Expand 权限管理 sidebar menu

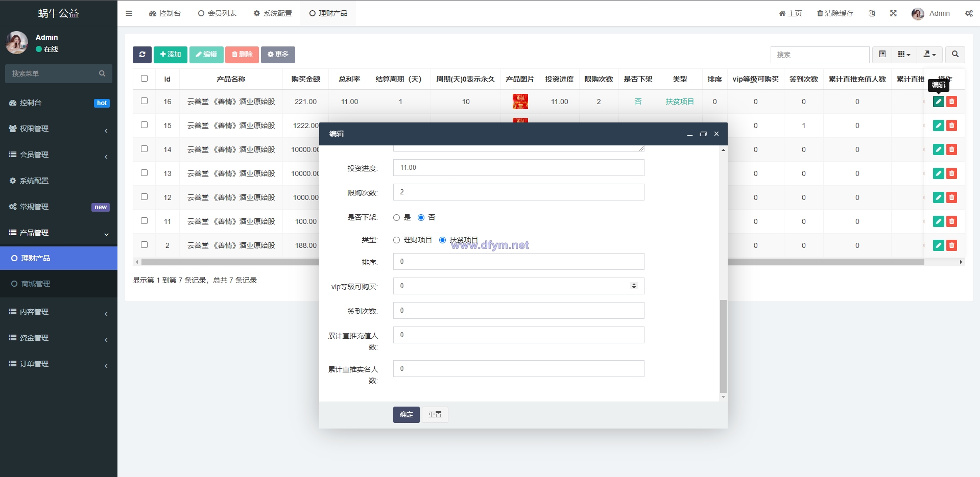coord(59,129)
